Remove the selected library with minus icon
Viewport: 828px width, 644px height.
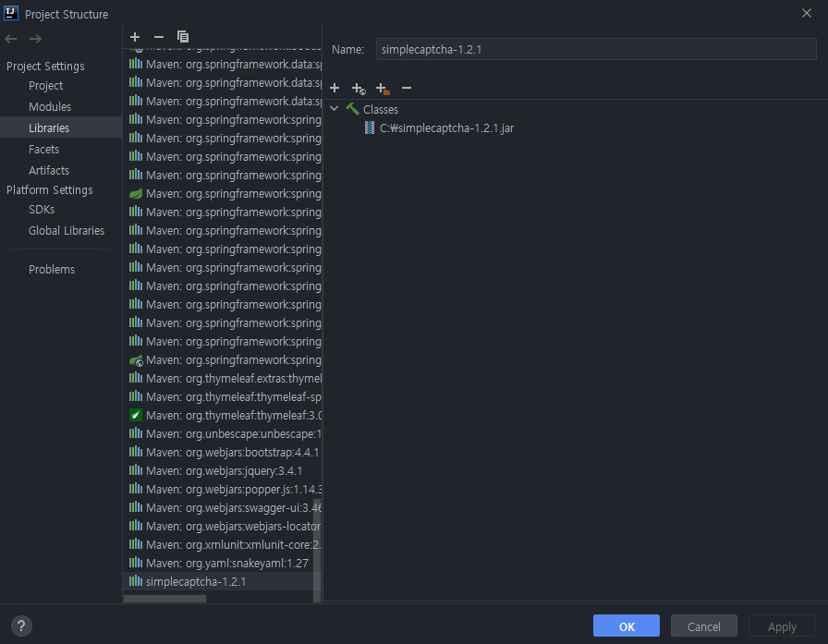(x=158, y=36)
